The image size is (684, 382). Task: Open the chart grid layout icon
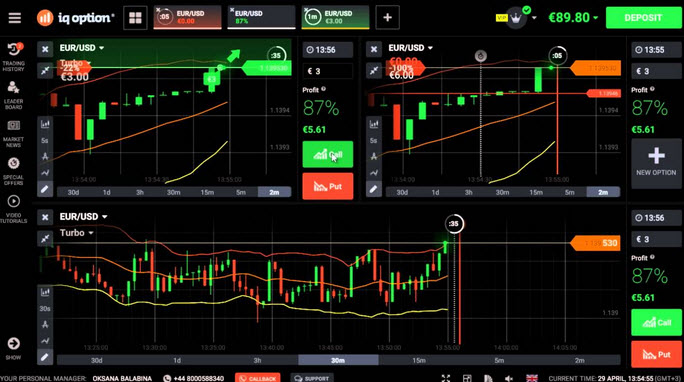pyautogui.click(x=135, y=18)
